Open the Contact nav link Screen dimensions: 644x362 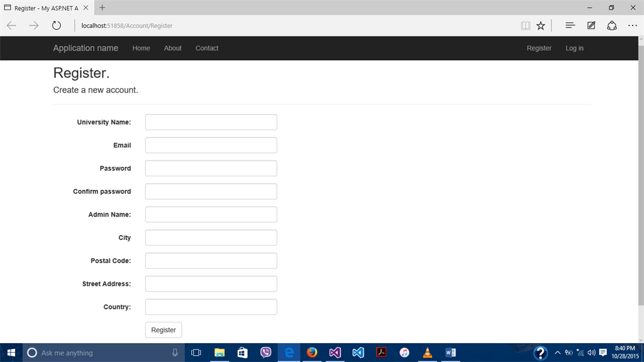[206, 48]
